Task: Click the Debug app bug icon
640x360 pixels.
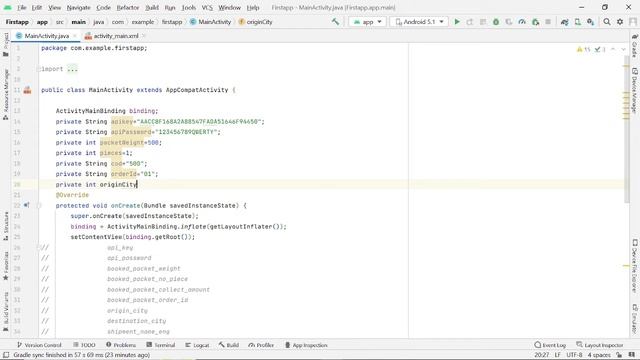Action: [496, 22]
